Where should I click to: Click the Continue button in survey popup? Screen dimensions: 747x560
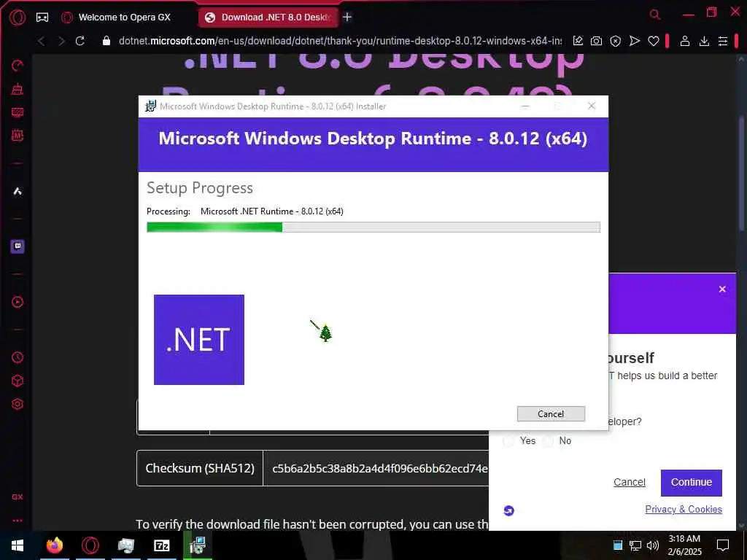tap(692, 483)
